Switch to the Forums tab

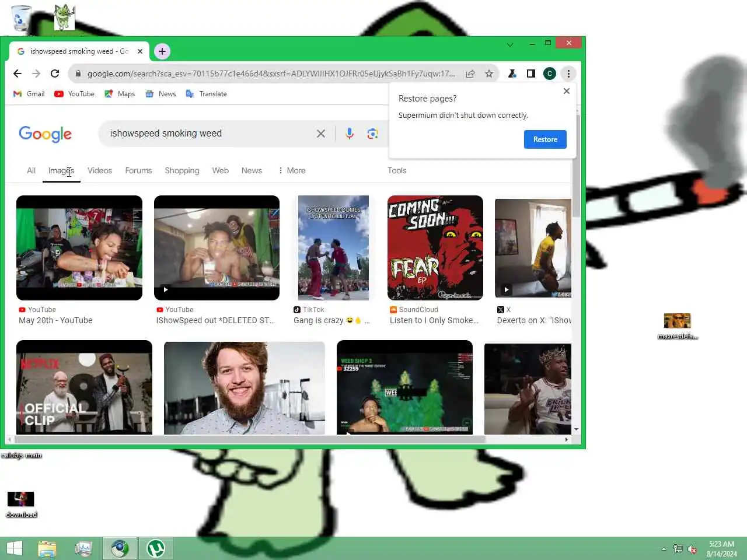pyautogui.click(x=138, y=170)
